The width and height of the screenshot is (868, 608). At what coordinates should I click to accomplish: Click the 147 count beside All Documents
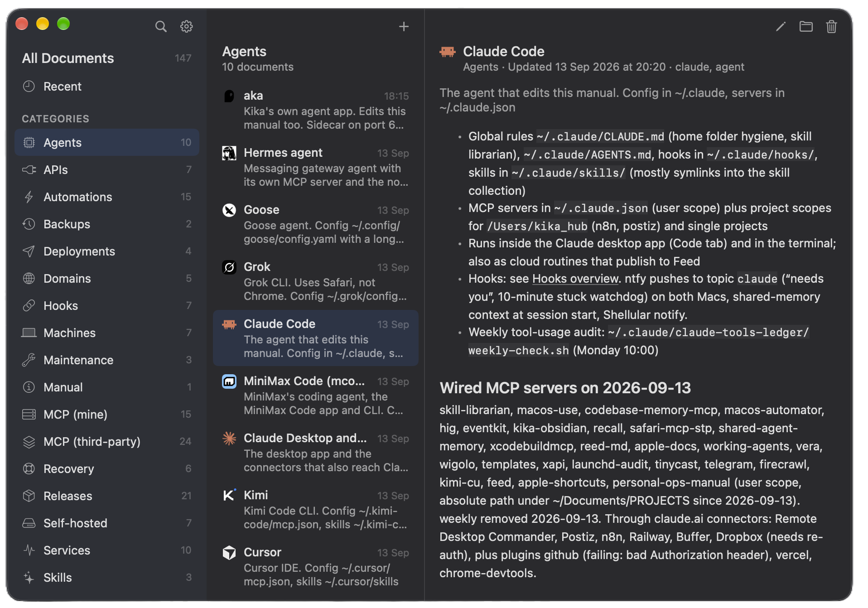183,58
